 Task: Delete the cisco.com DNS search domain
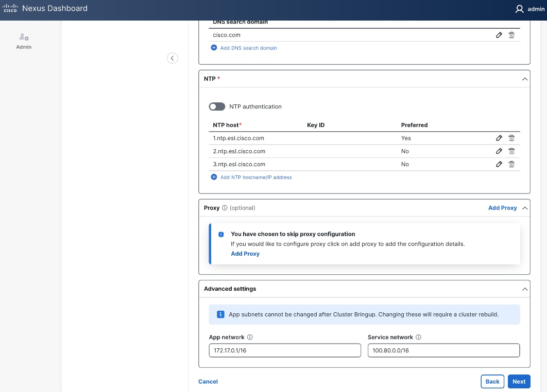pos(511,35)
